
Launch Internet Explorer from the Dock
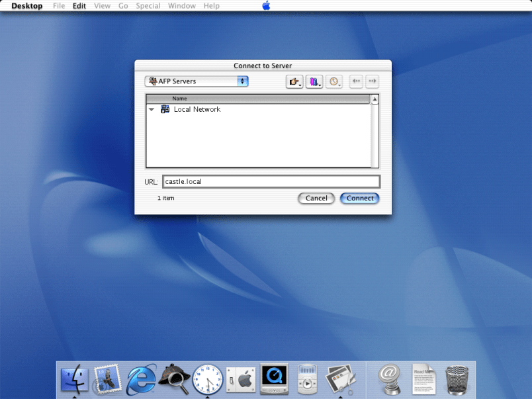(141, 379)
